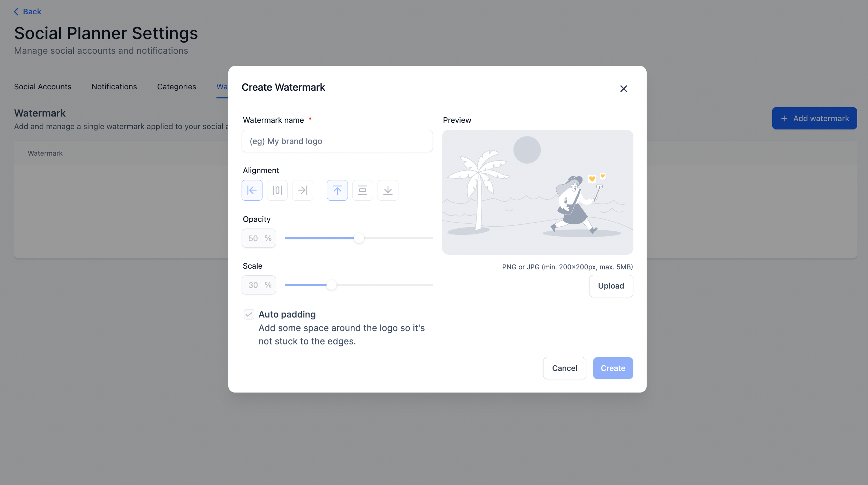
Task: Select the Categories tab
Action: point(176,87)
